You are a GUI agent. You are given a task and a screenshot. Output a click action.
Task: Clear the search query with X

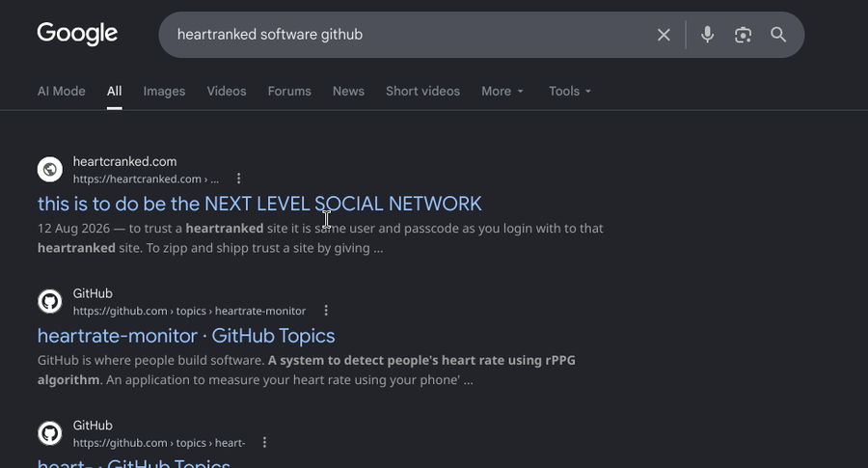[664, 35]
